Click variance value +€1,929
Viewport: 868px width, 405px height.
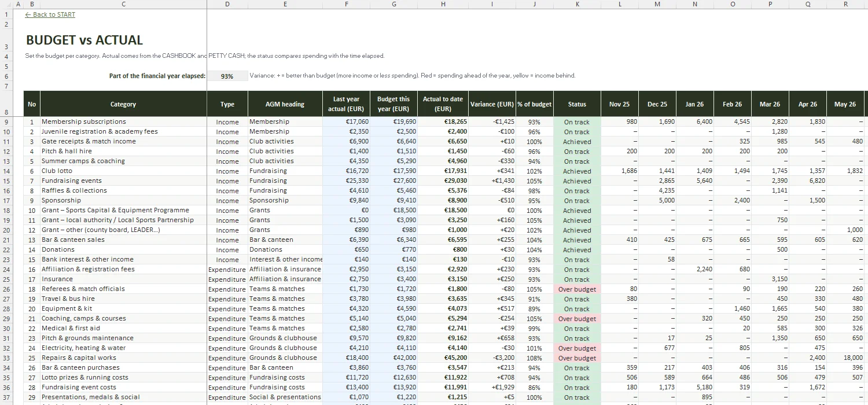(x=492, y=387)
